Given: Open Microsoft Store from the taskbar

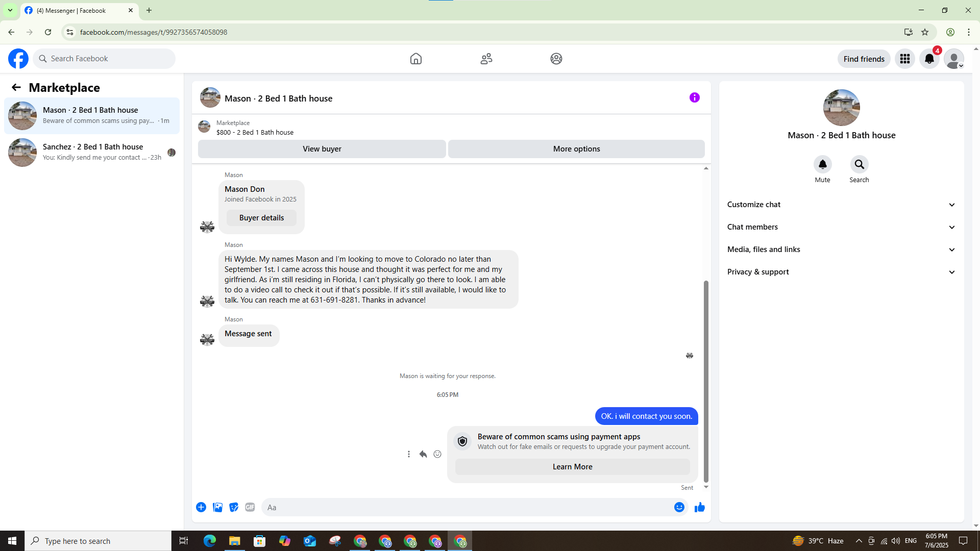Looking at the screenshot, I should tap(260, 541).
